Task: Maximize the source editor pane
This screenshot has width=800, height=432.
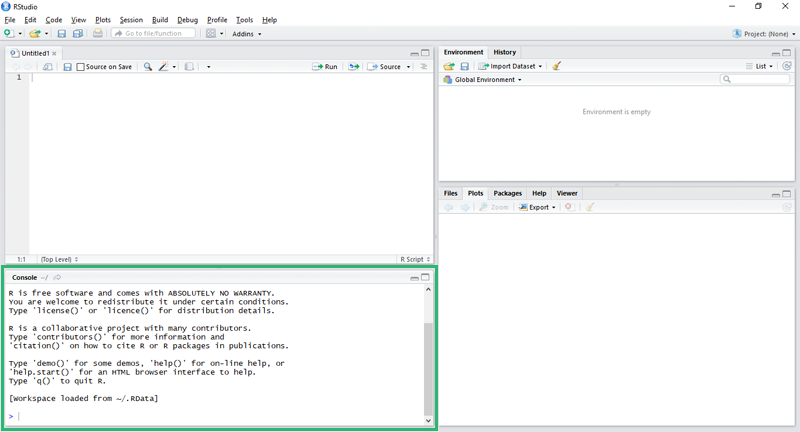Action: click(425, 53)
